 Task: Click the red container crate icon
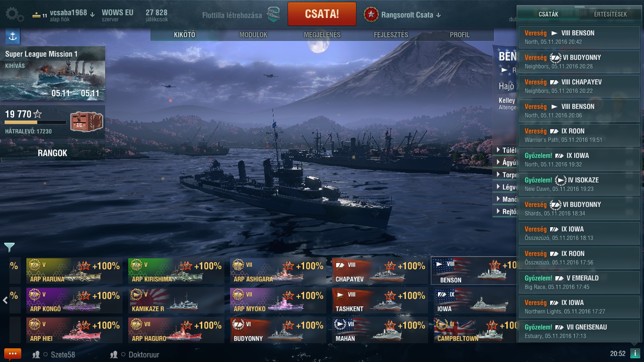[x=86, y=122]
